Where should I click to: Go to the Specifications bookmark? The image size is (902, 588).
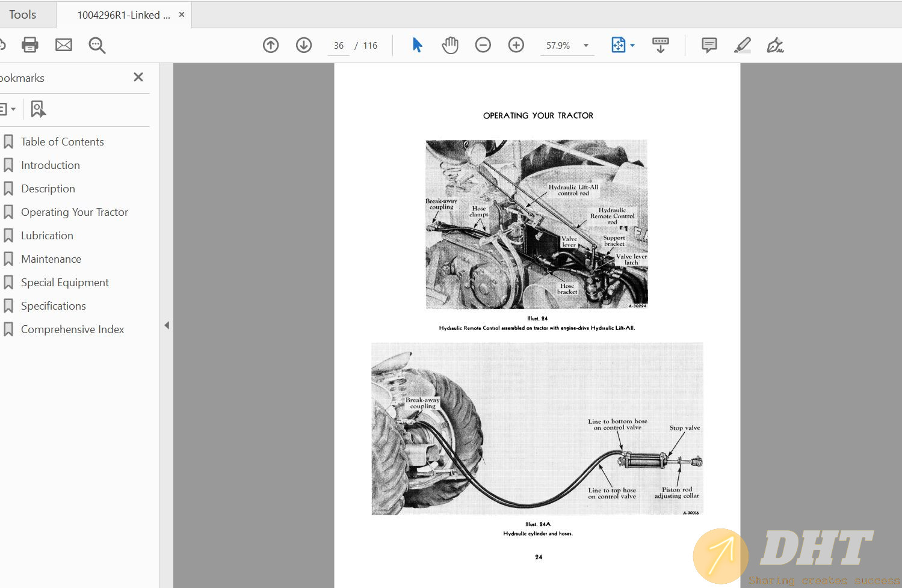(54, 306)
